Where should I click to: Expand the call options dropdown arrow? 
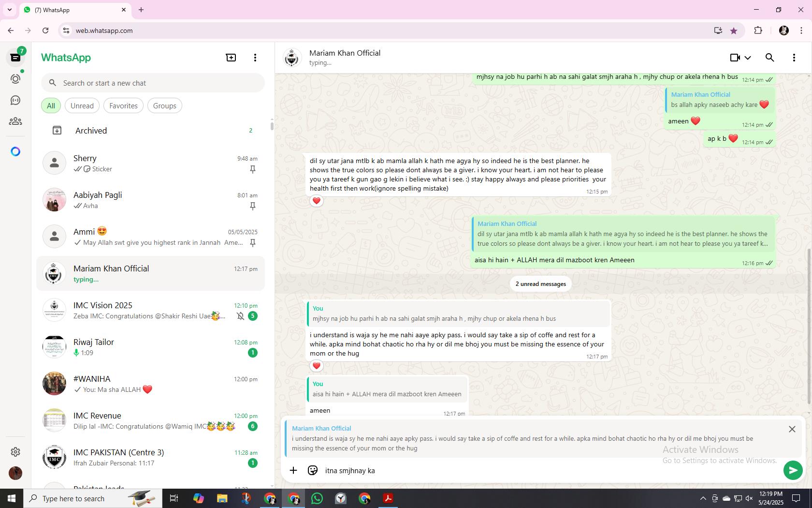(x=748, y=58)
